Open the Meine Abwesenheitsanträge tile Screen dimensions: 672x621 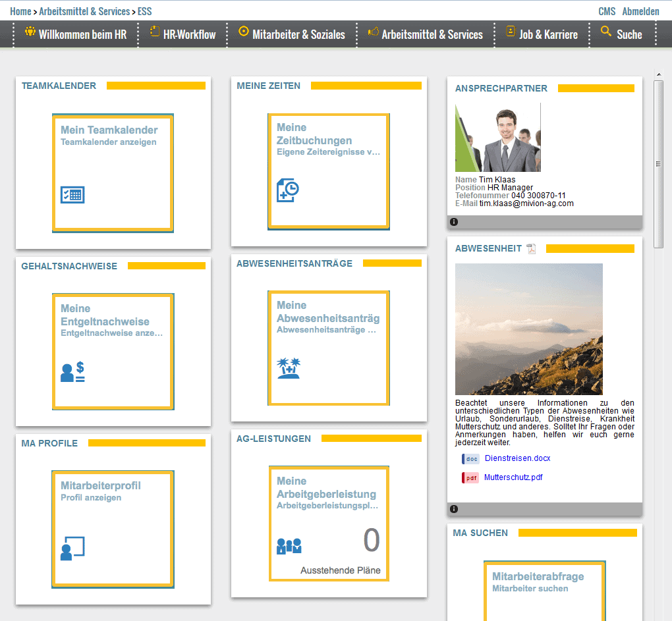tap(328, 348)
